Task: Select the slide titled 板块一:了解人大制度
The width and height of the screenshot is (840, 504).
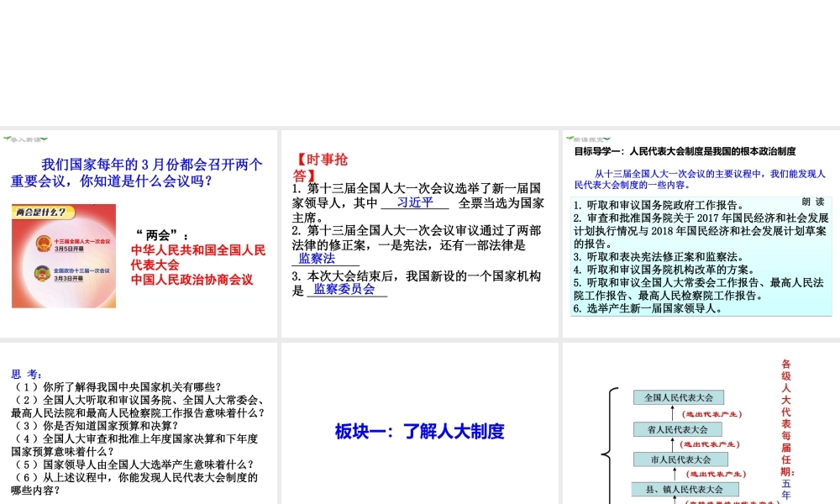Action: pos(419,423)
